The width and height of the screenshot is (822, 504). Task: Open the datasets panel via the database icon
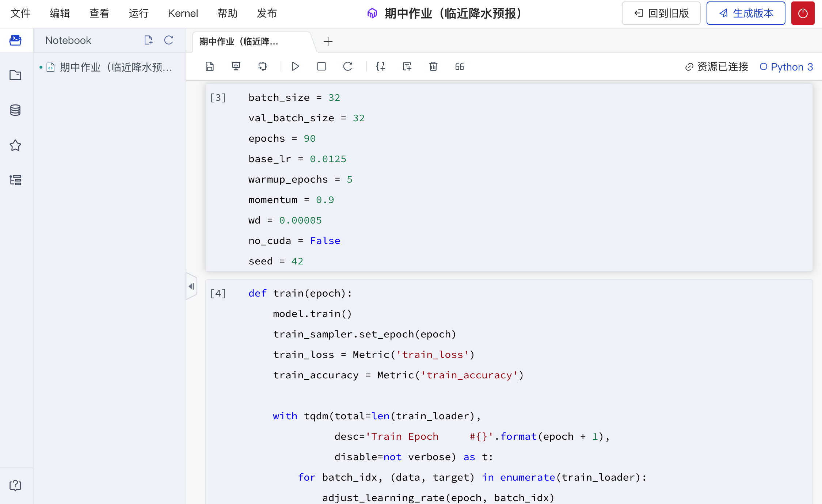click(x=15, y=110)
